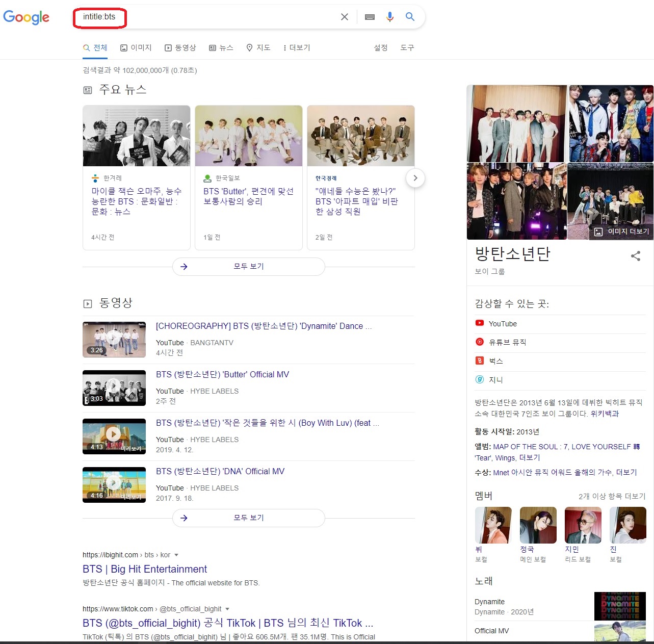Play the DNA Official MV thumbnail
654x644 pixels.
point(114,485)
